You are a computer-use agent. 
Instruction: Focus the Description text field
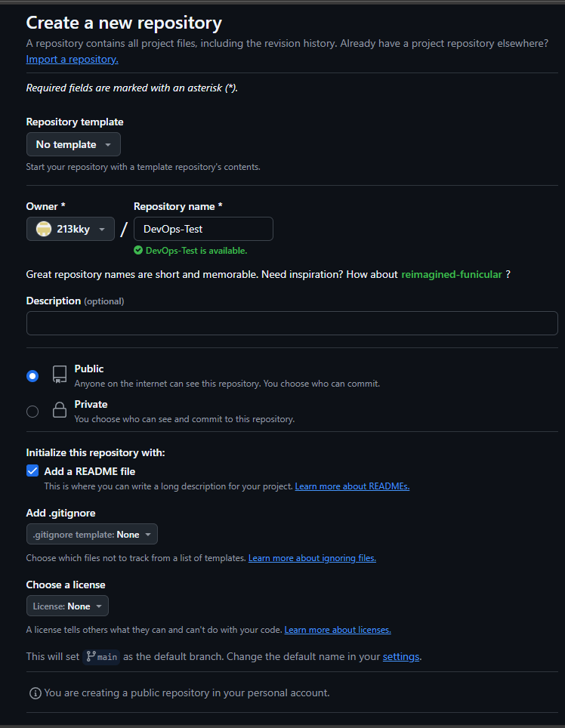[292, 323]
